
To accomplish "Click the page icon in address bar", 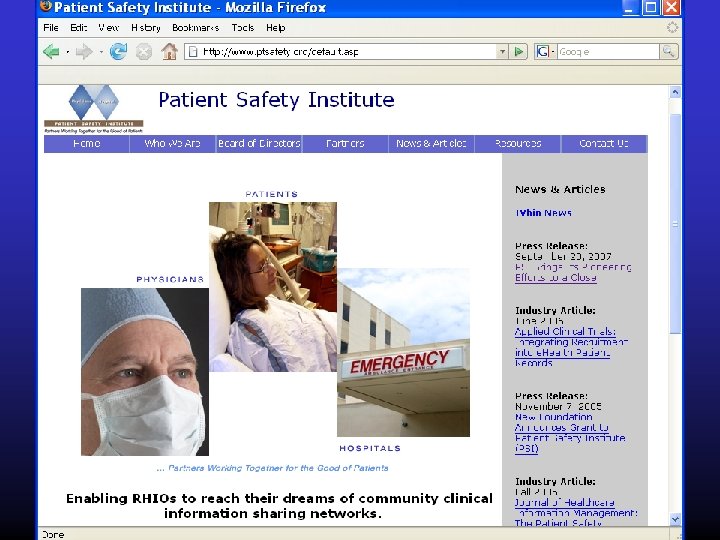I will [193, 51].
